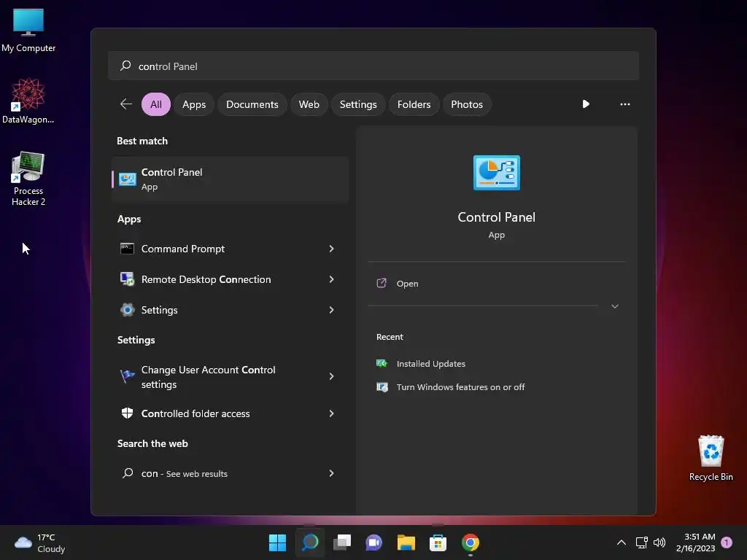Open Google Chrome from taskbar
Viewport: 747px width, 560px height.
[471, 542]
